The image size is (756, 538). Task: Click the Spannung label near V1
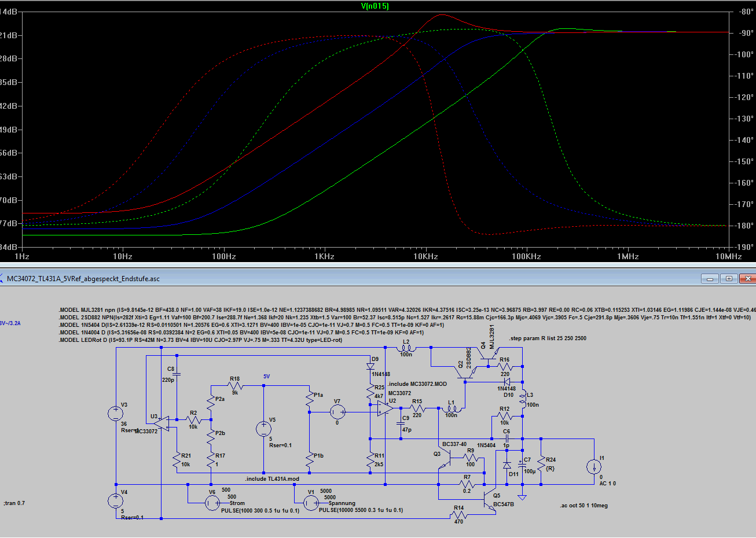click(342, 503)
